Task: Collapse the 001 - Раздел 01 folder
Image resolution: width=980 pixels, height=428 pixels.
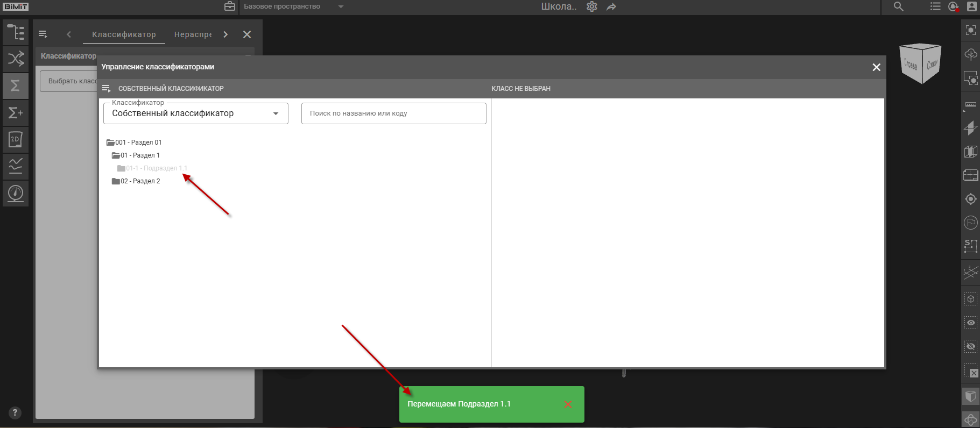Action: click(x=111, y=142)
